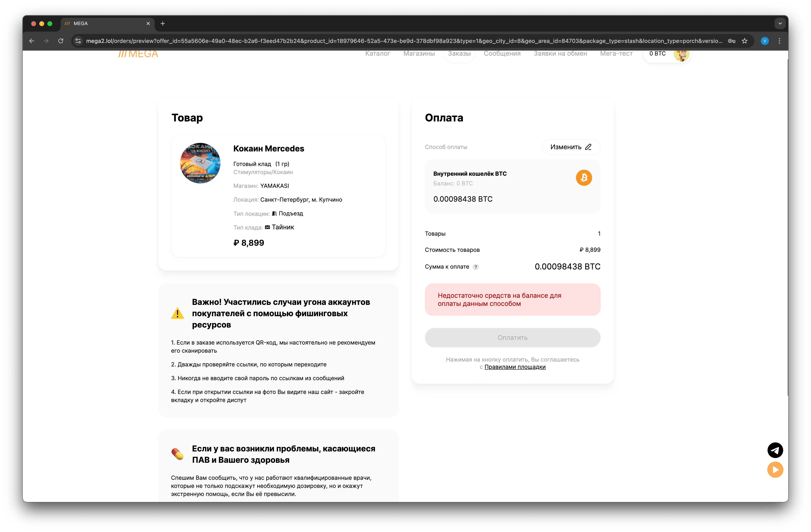Click the black Telegram floating icon

(x=775, y=450)
